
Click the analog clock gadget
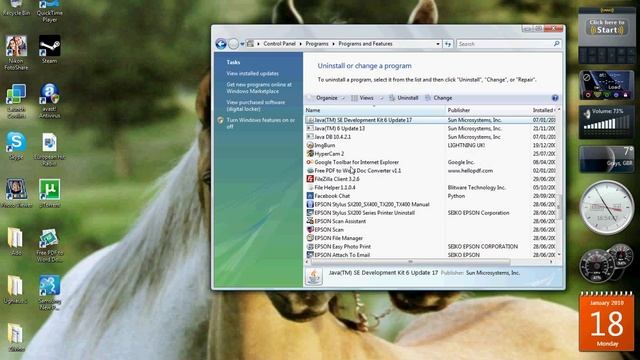[x=607, y=207]
